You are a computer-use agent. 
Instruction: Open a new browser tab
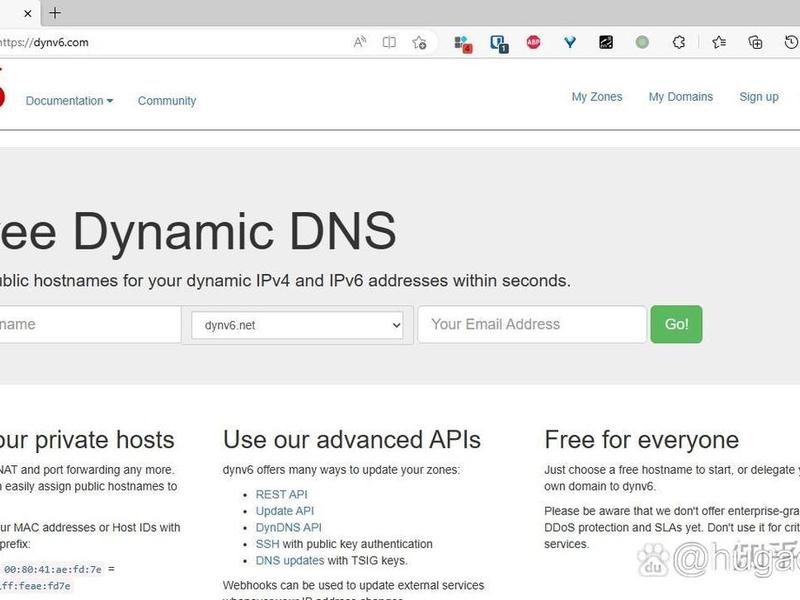click(x=55, y=13)
